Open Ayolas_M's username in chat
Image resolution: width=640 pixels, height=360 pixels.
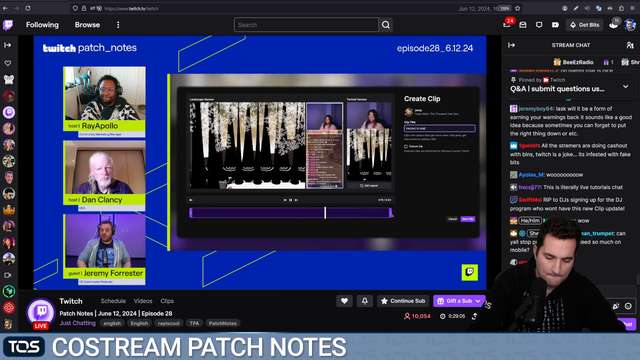tap(531, 175)
